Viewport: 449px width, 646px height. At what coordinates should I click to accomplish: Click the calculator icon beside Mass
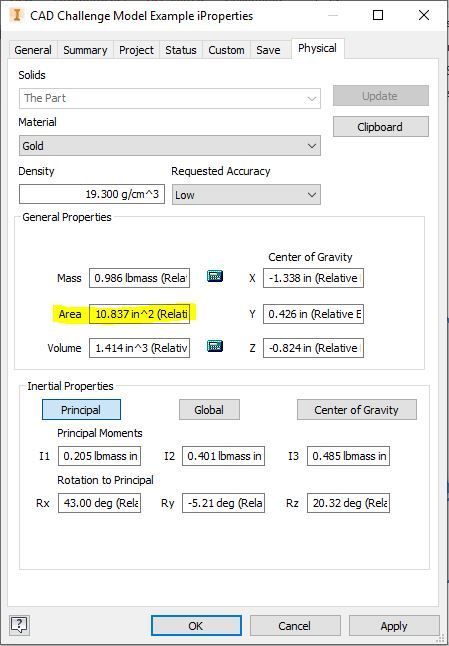click(215, 276)
